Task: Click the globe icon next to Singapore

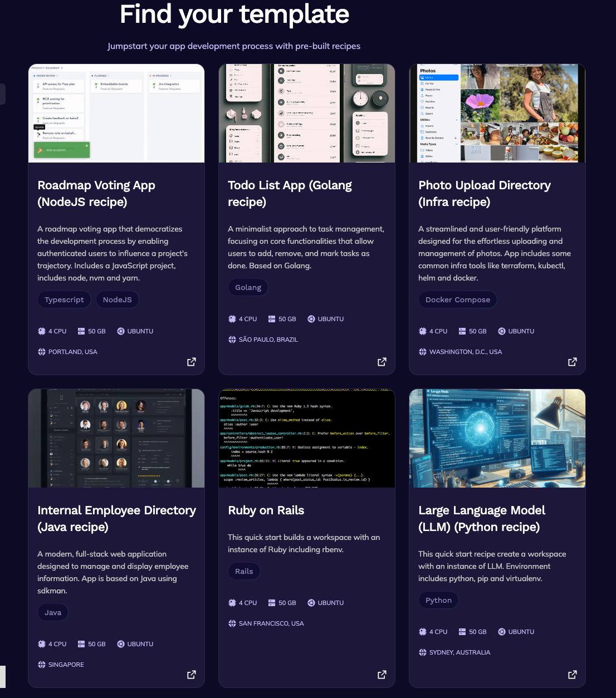Action: pos(41,664)
